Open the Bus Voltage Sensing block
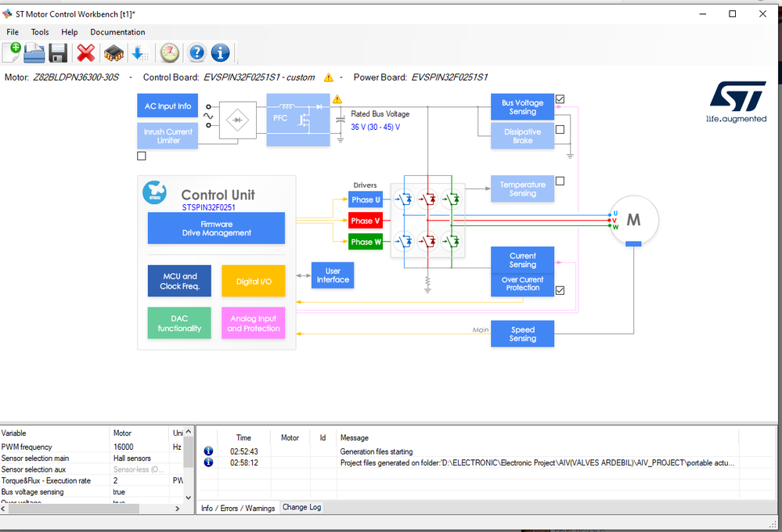This screenshot has width=782, height=532. [x=522, y=106]
